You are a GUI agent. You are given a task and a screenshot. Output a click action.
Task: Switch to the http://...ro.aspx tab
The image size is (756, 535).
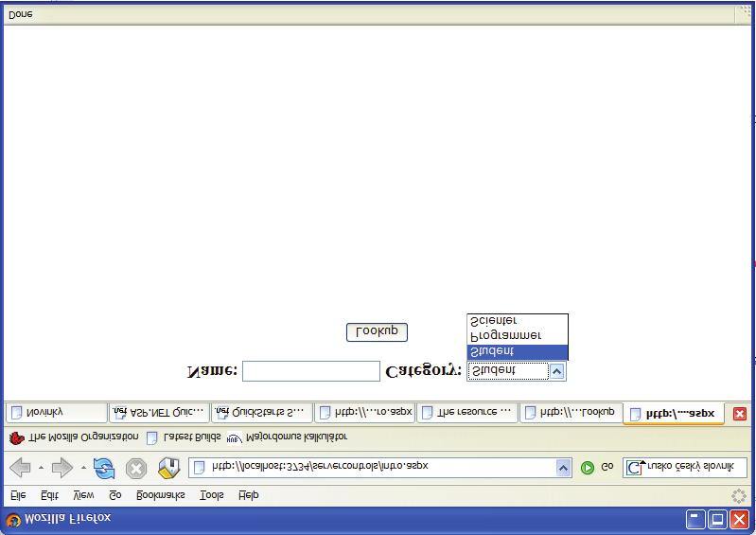(x=365, y=413)
